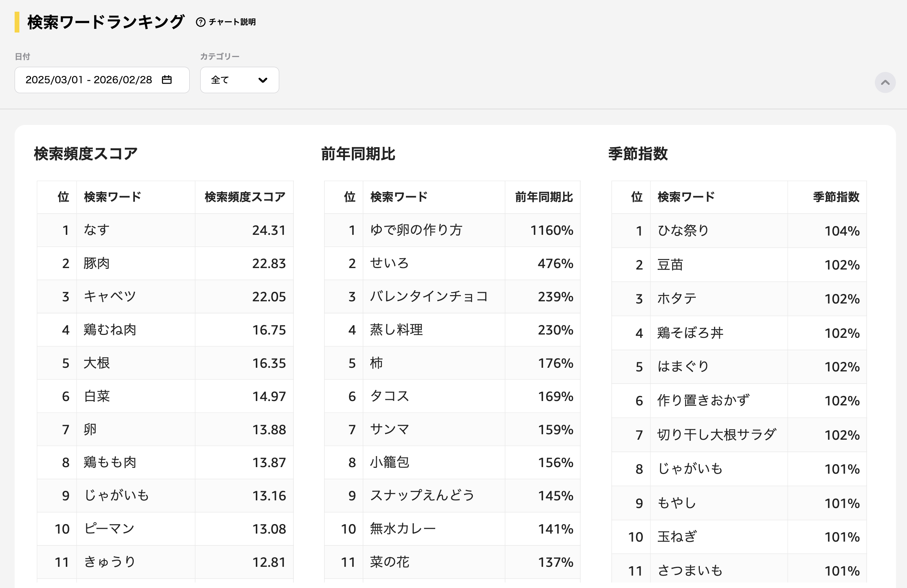Open the カテゴリー dropdown showing 全て
This screenshot has height=588, width=907.
pyautogui.click(x=239, y=80)
